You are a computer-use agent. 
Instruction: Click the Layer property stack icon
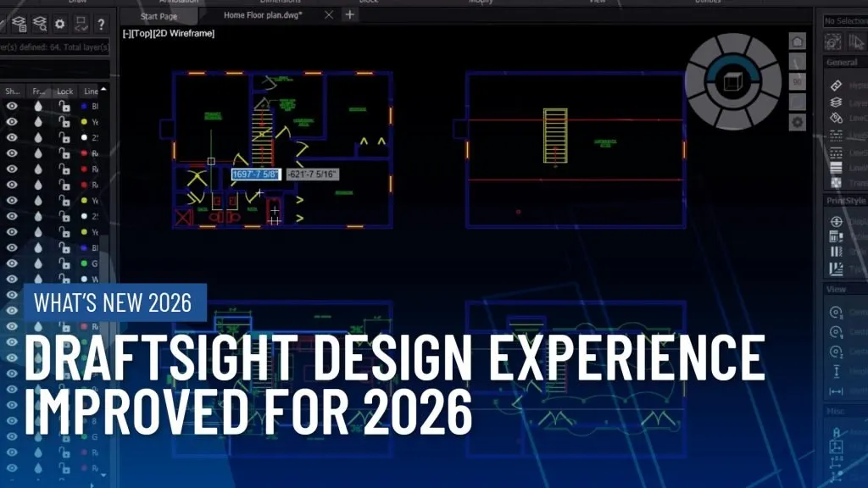point(836,102)
